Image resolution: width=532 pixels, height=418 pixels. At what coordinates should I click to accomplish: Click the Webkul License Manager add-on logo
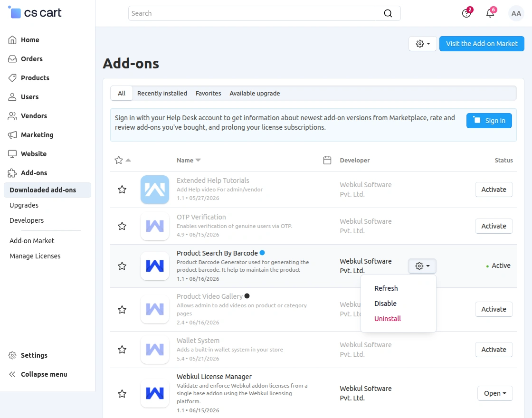tap(155, 393)
